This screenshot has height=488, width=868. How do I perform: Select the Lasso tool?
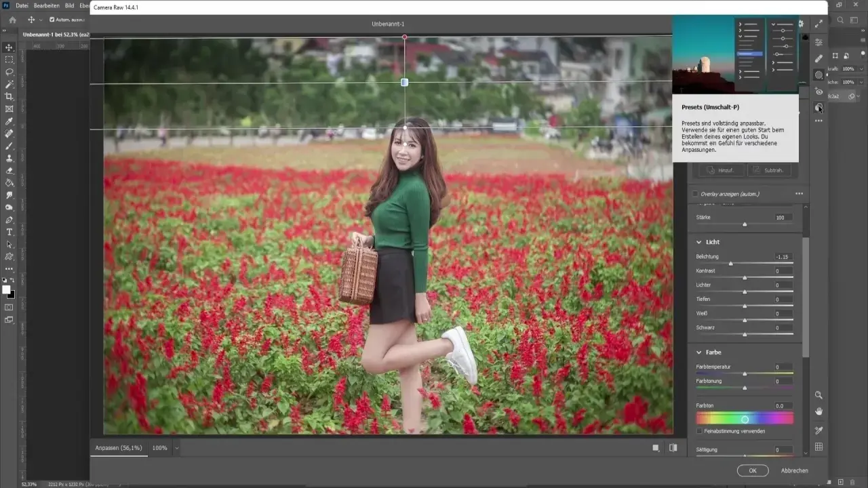9,72
